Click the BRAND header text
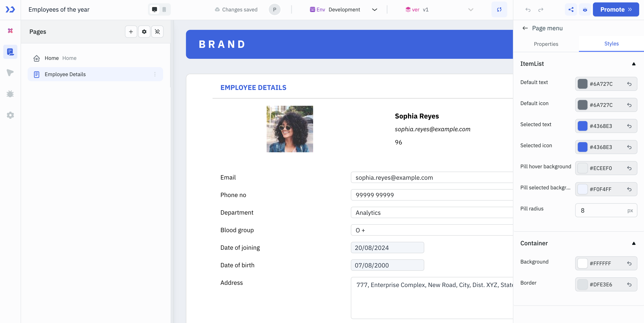644x323 pixels. (x=222, y=44)
